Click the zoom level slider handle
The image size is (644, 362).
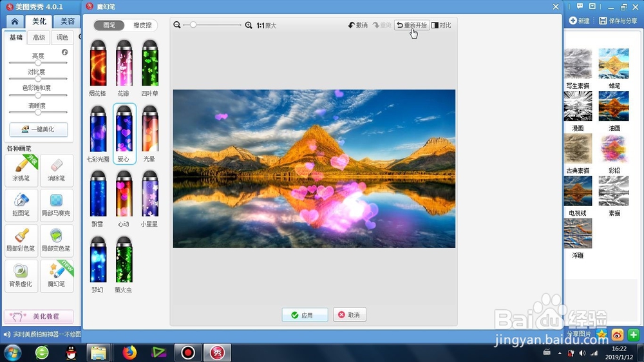(193, 25)
